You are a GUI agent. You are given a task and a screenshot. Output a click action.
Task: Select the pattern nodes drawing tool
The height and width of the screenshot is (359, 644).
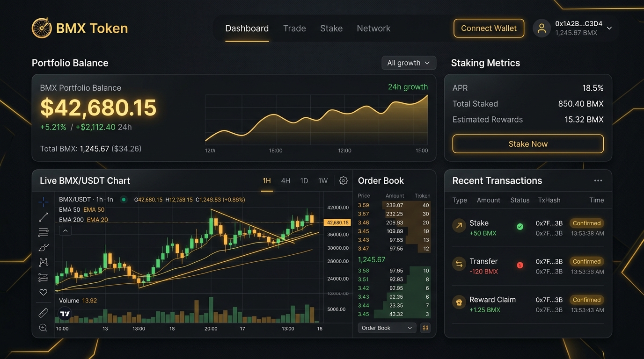pyautogui.click(x=43, y=262)
